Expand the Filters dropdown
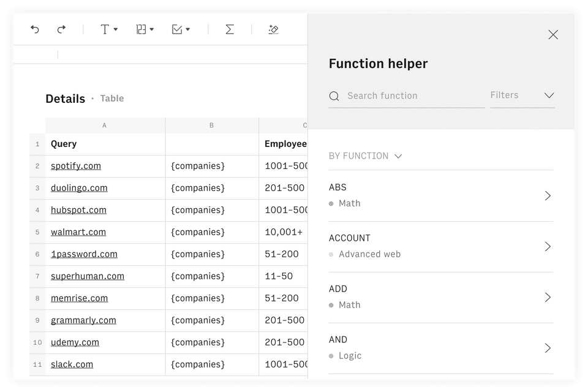 click(x=522, y=96)
